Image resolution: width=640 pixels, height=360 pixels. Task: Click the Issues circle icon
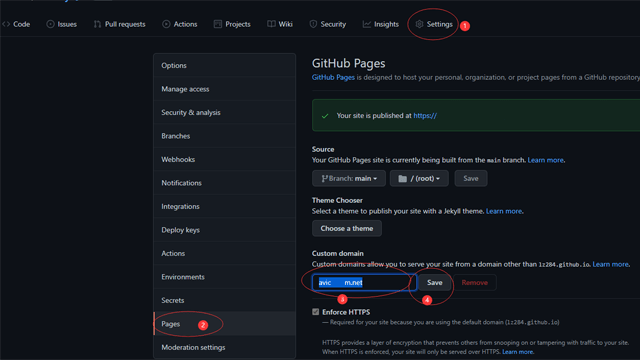click(x=50, y=24)
